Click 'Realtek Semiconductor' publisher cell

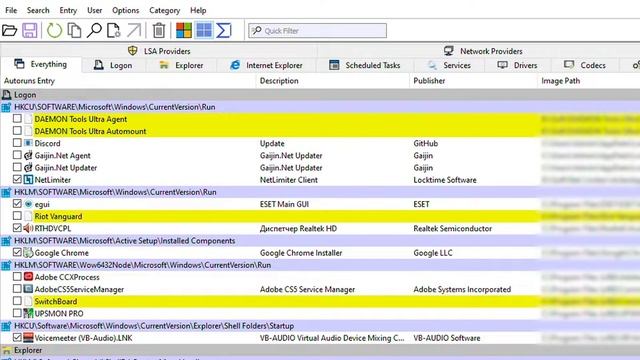(x=453, y=229)
